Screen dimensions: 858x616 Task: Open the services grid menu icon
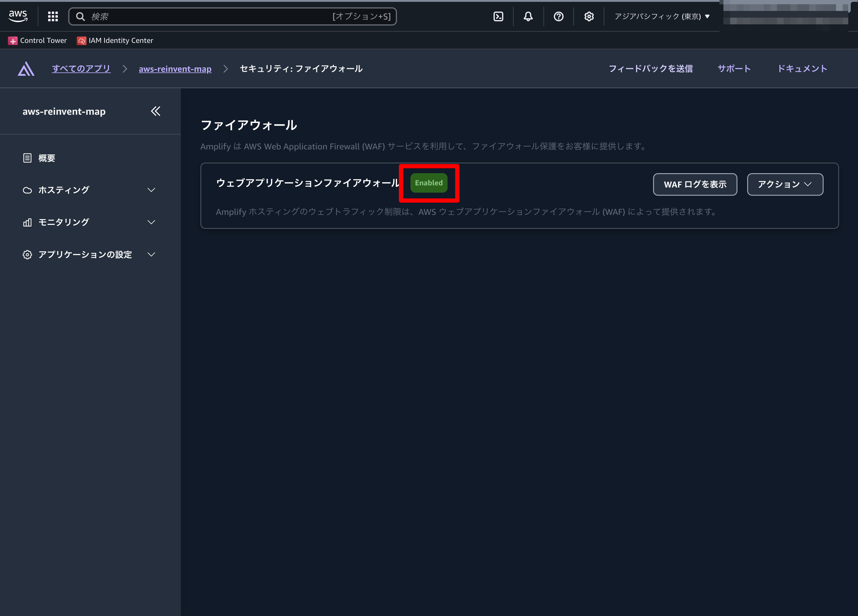[53, 16]
